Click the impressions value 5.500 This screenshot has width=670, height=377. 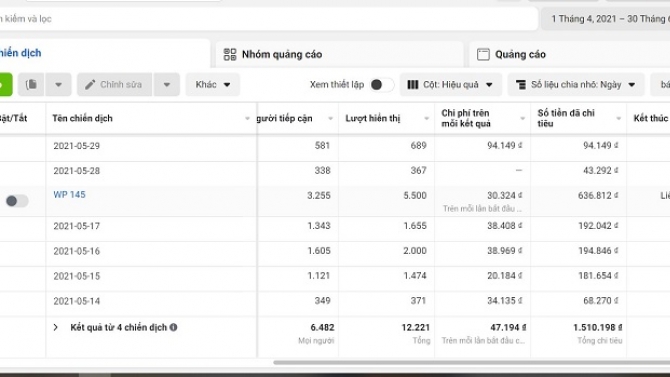pyautogui.click(x=415, y=195)
